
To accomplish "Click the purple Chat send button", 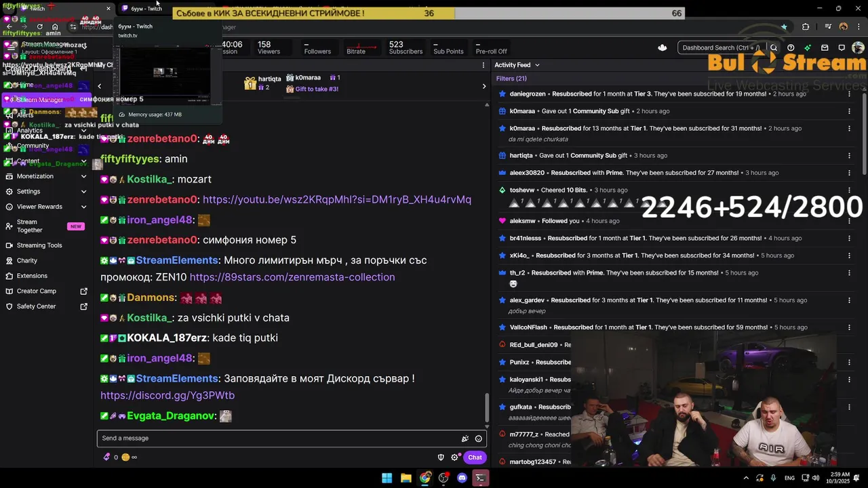I will pyautogui.click(x=475, y=457).
